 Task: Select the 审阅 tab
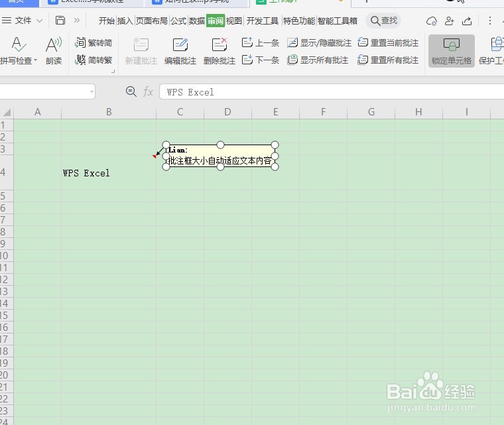click(x=216, y=21)
